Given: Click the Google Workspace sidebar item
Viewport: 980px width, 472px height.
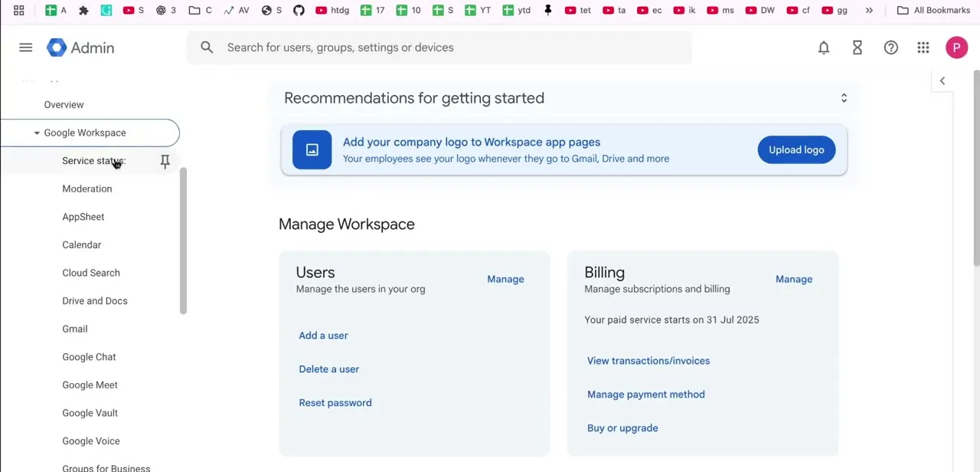Looking at the screenshot, I should click(x=90, y=133).
